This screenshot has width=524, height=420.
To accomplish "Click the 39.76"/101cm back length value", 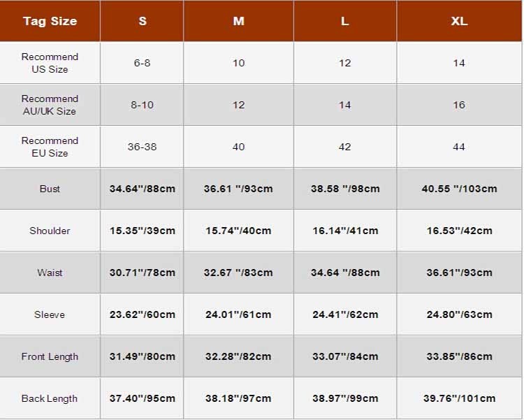I will point(459,398).
